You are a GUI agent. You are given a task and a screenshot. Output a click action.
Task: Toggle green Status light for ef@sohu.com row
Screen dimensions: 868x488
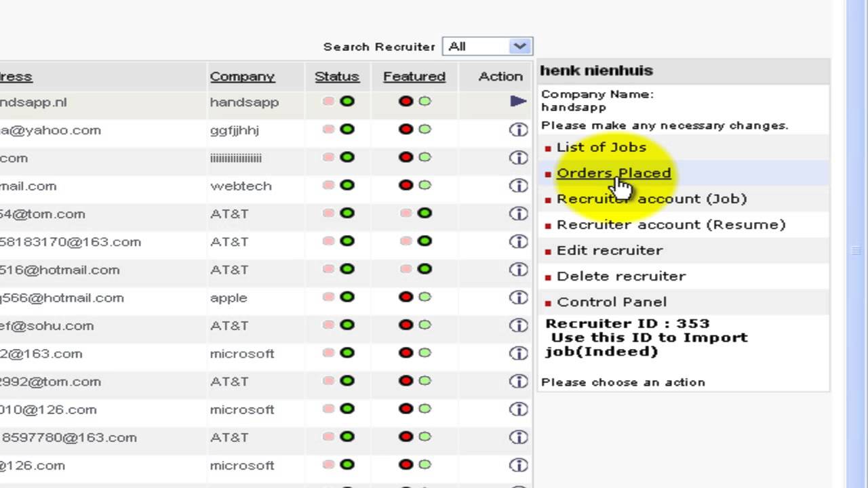[x=347, y=325]
